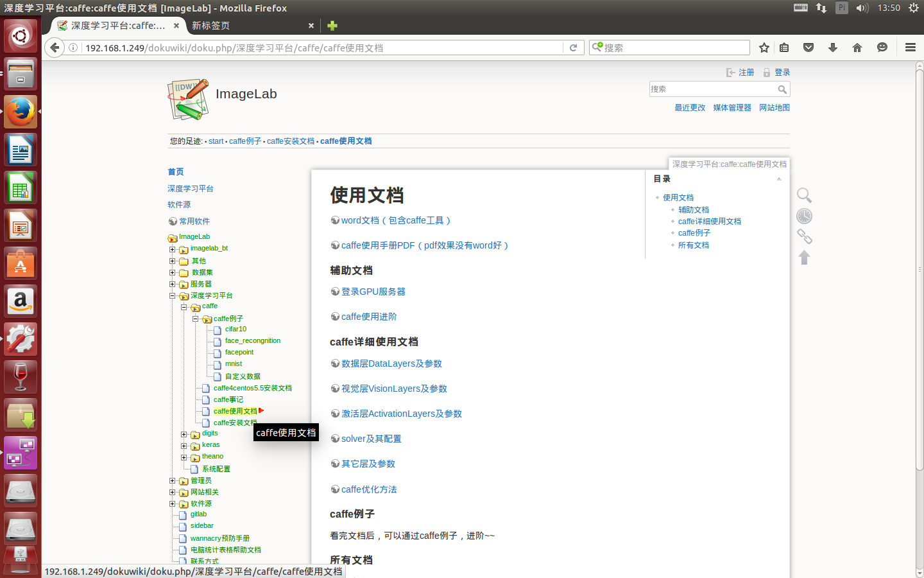This screenshot has width=924, height=578.
Task: Click start in the breadcrumb trail
Action: (216, 141)
